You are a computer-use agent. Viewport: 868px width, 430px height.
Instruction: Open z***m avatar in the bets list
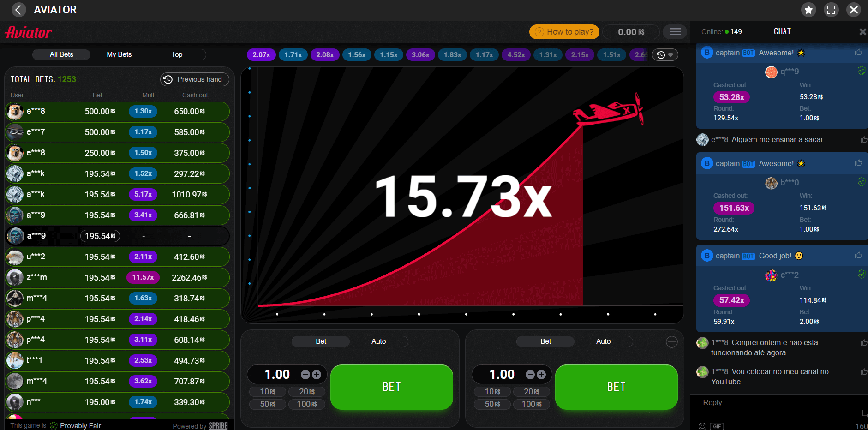click(x=15, y=277)
